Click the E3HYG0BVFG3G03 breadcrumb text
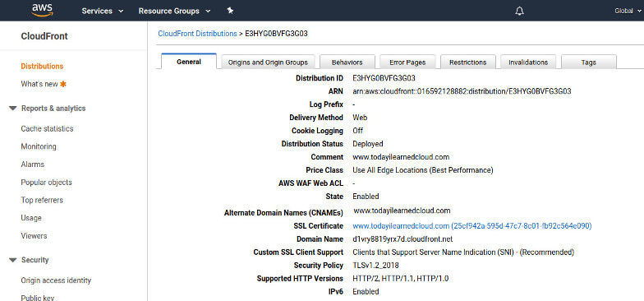The width and height of the screenshot is (644, 301). (x=276, y=34)
